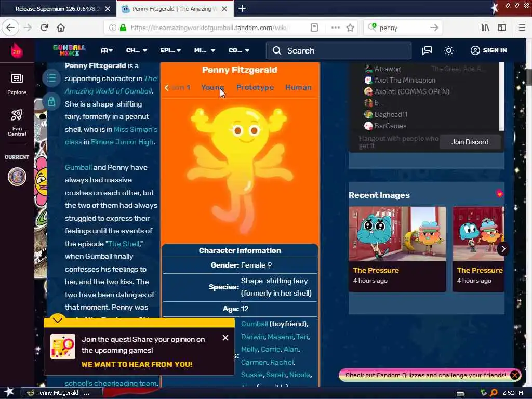
Task: Close the quest survey popup
Action: coord(225,338)
